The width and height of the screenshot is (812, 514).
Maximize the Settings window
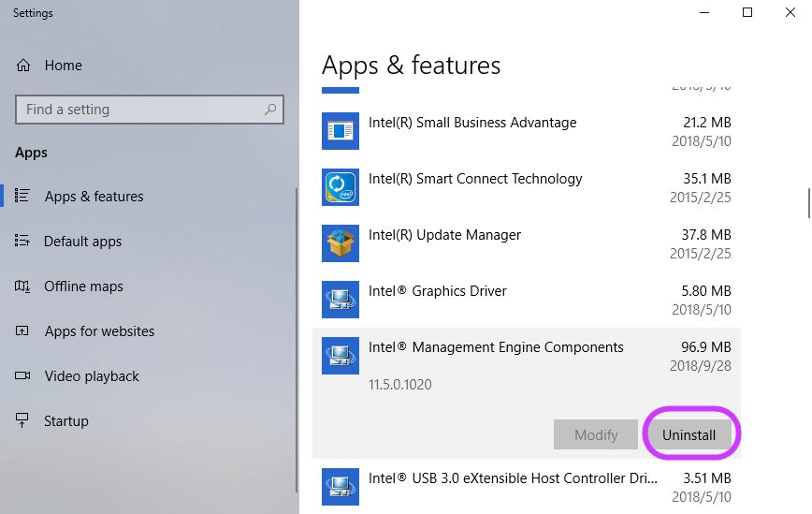pyautogui.click(x=747, y=12)
